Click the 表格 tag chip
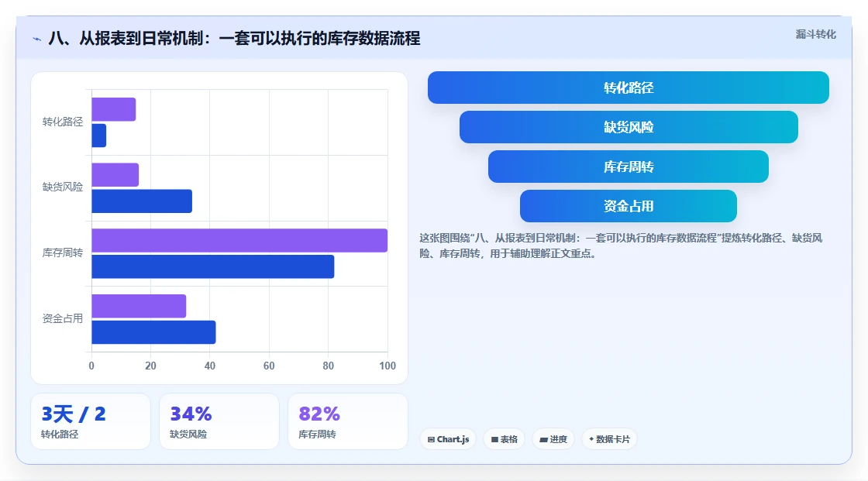 [504, 439]
